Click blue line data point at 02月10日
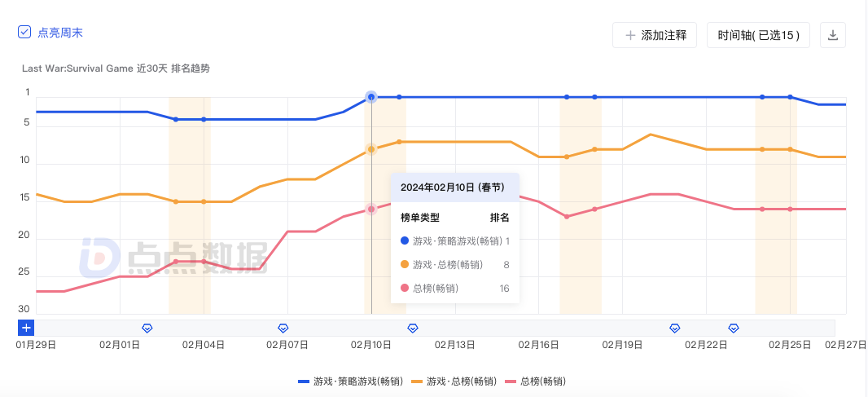The height and width of the screenshot is (397, 868). click(371, 97)
